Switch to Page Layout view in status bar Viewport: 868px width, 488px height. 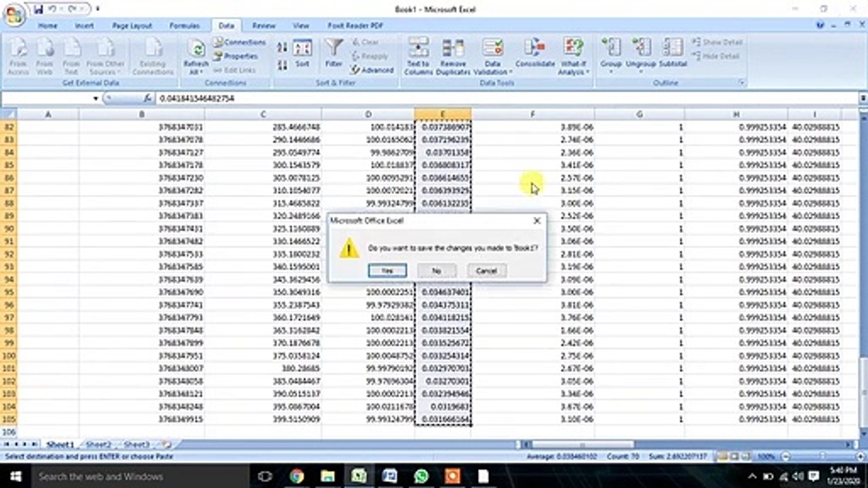point(735,456)
